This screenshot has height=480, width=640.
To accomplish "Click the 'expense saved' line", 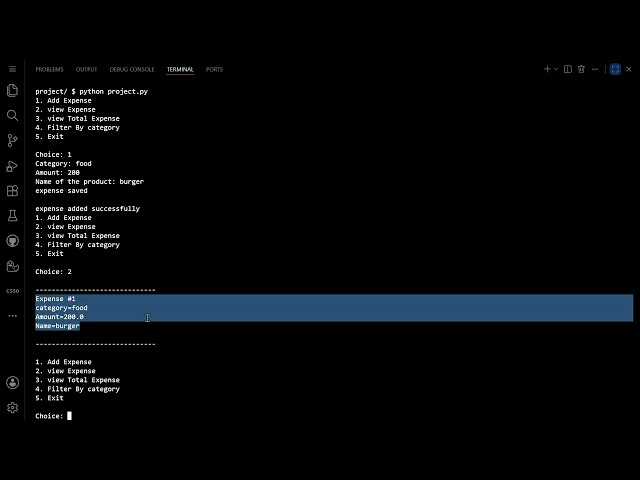I will (61, 190).
